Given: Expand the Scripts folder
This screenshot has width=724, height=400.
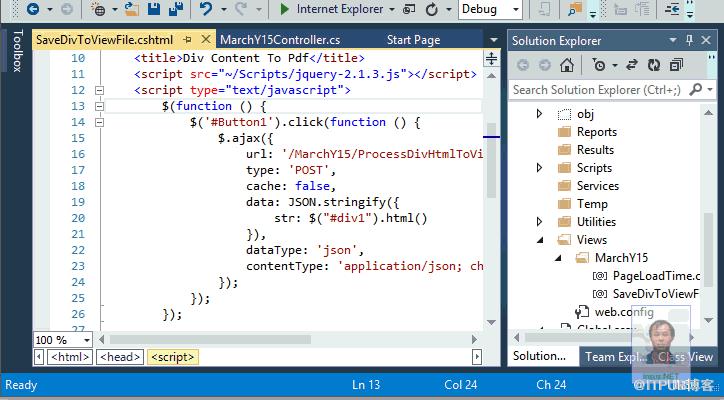Looking at the screenshot, I should pos(539,168).
